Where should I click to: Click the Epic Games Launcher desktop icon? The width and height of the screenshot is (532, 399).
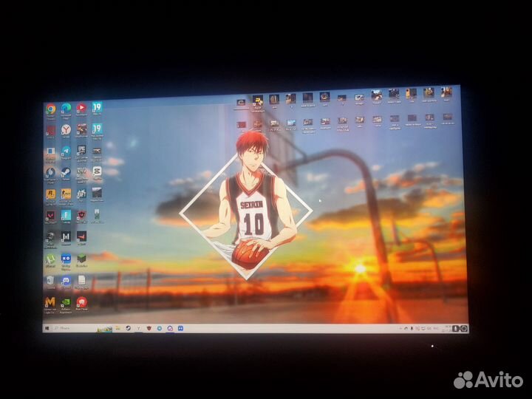(81, 151)
